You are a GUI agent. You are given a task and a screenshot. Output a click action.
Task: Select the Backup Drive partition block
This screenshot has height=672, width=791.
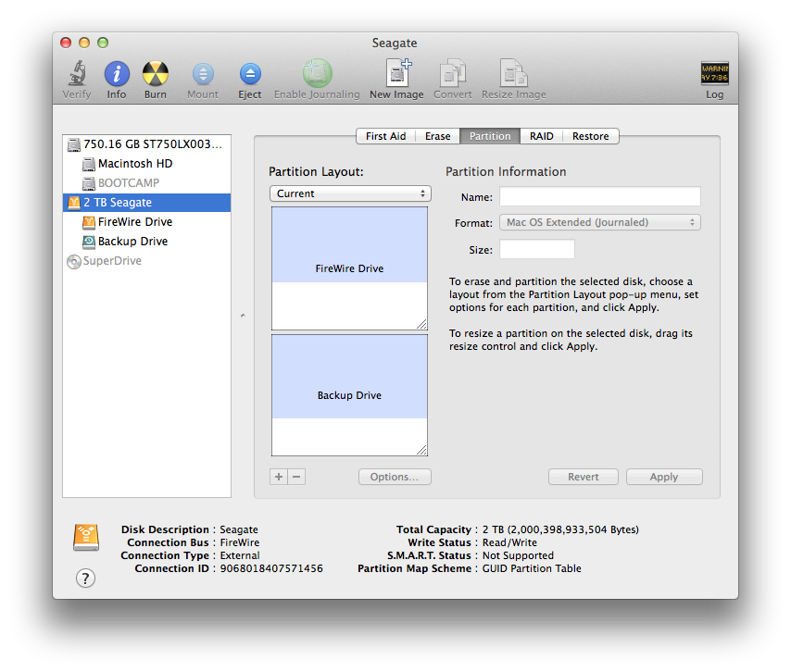coord(349,395)
